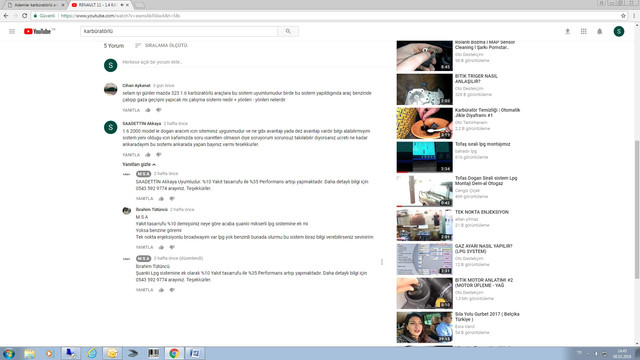Switch to the Adamlar karbüratörlü tab
640x360 pixels.
(35, 5)
